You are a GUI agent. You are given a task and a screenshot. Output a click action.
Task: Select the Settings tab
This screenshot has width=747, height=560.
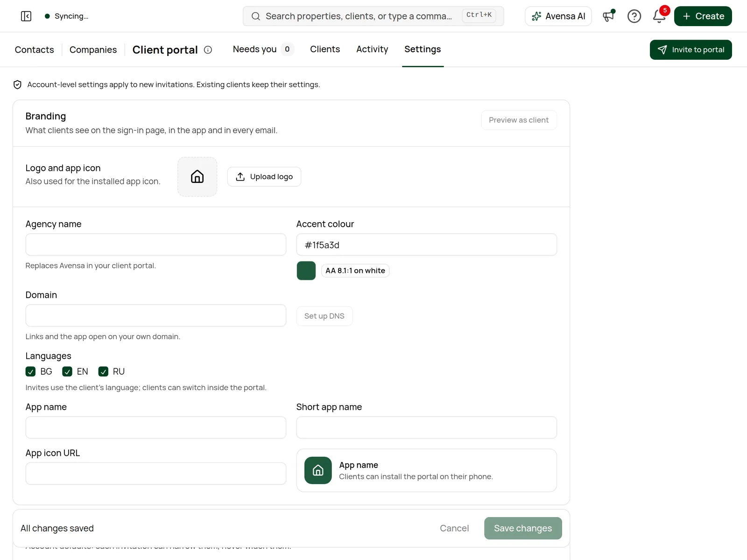tap(423, 49)
